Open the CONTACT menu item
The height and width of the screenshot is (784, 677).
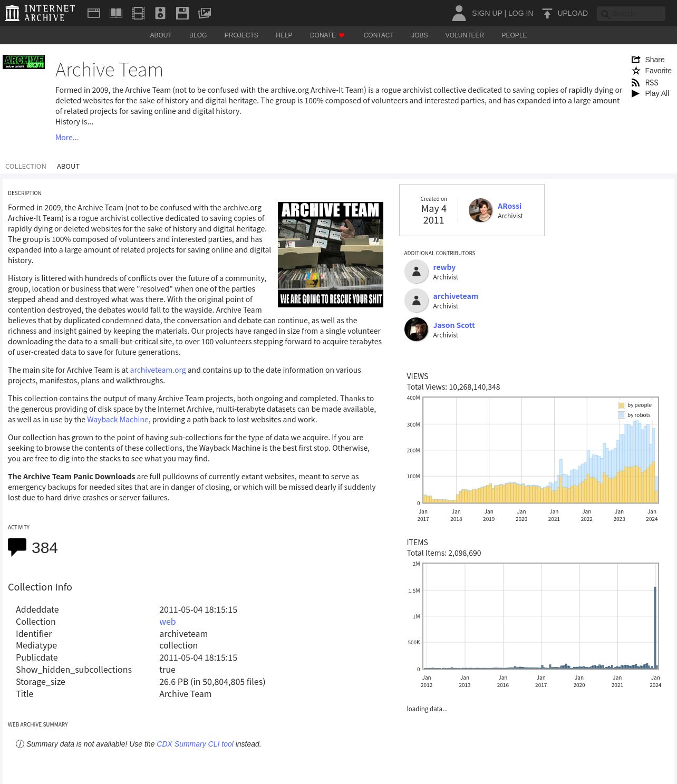click(x=379, y=35)
